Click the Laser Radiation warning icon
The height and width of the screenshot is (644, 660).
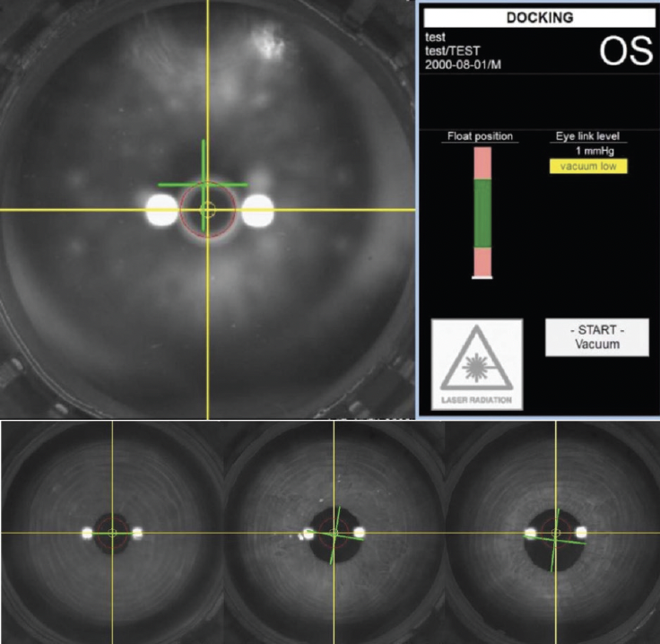(477, 364)
